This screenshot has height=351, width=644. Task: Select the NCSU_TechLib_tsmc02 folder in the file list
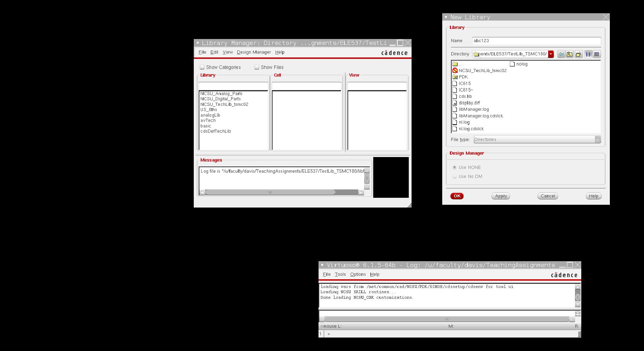pos(479,70)
